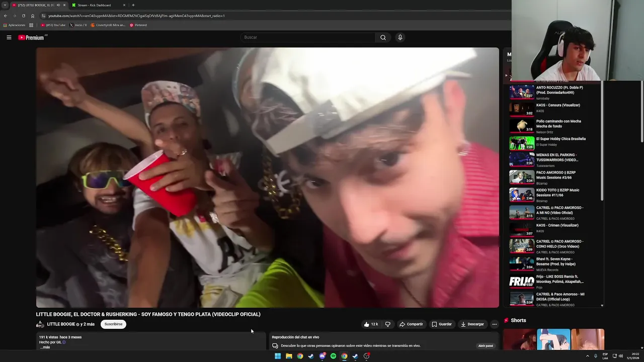
Task: Subscribe with the Suscribirse button
Action: (113, 324)
